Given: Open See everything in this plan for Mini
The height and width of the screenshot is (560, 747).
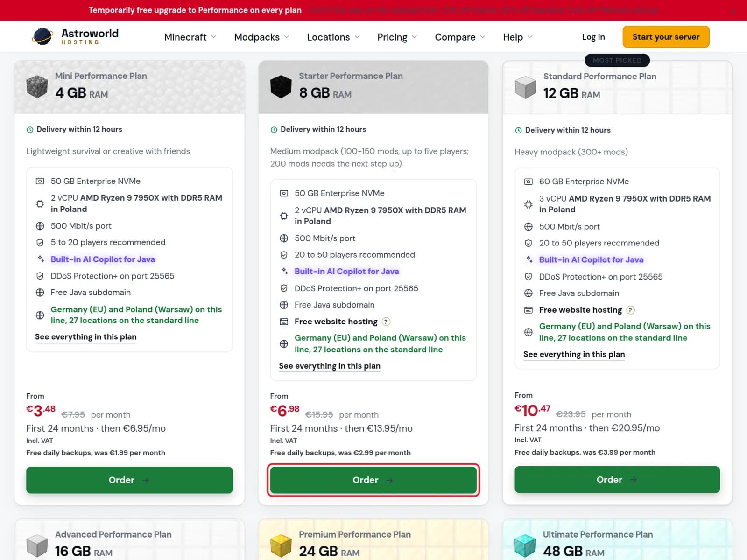Looking at the screenshot, I should point(86,337).
